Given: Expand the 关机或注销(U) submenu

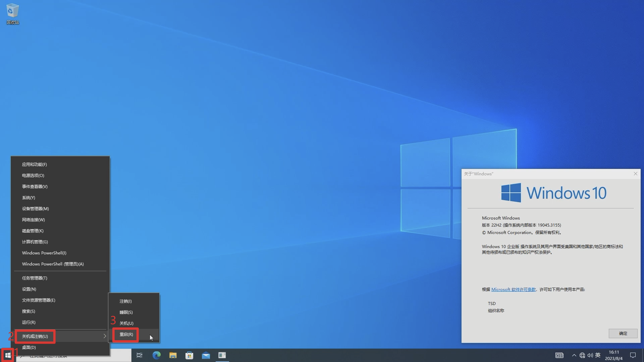Looking at the screenshot, I should 60,337.
